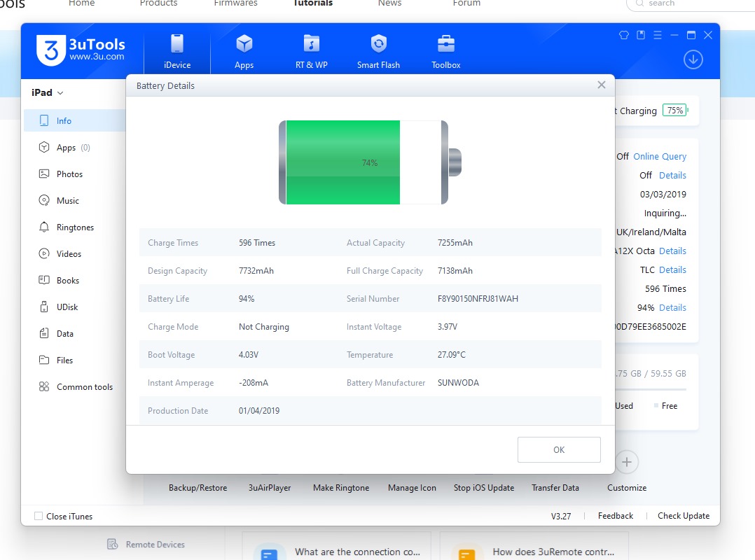Image resolution: width=755 pixels, height=560 pixels.
Task: Click Details link next to A12X Octa
Action: pyautogui.click(x=672, y=251)
